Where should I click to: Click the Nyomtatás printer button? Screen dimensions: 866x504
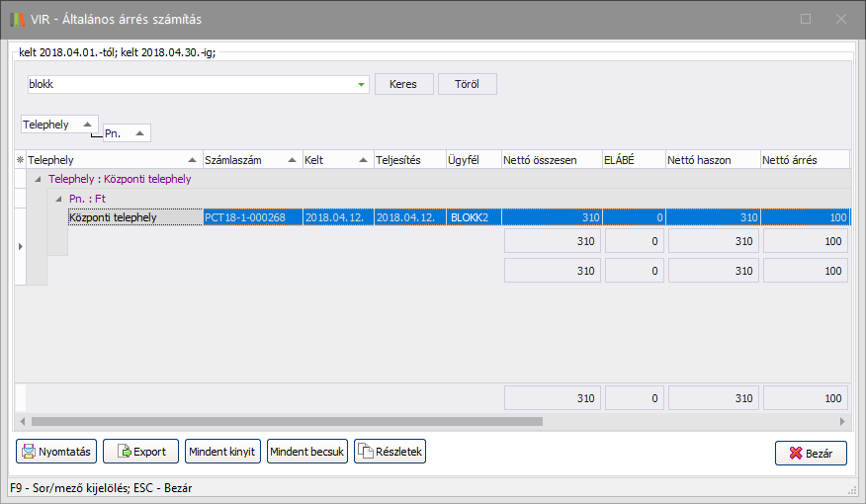tap(54, 452)
